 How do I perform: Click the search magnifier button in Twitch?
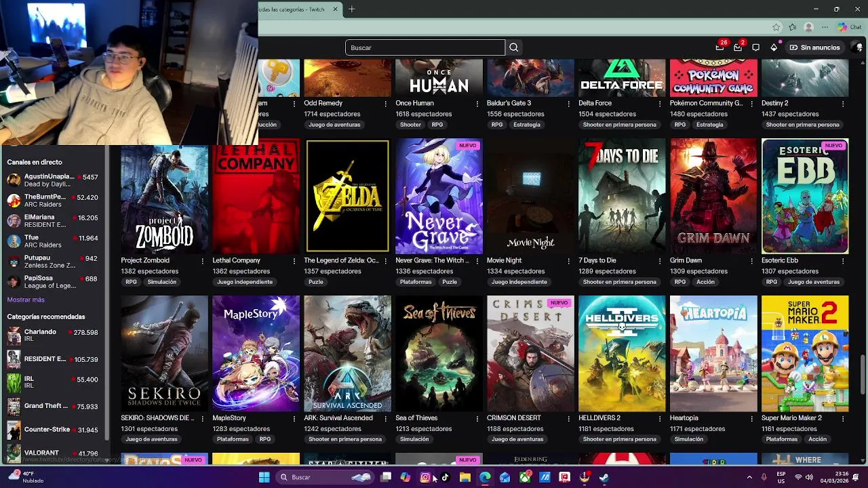click(x=514, y=47)
